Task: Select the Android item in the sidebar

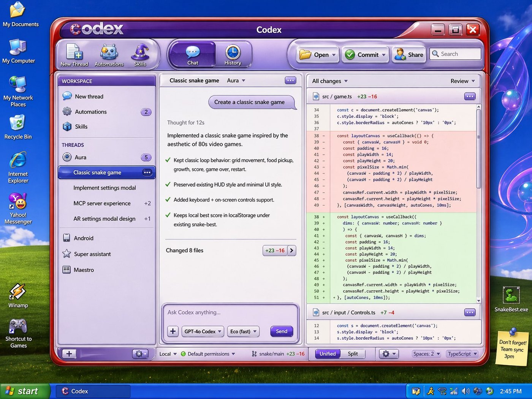Action: [107, 238]
